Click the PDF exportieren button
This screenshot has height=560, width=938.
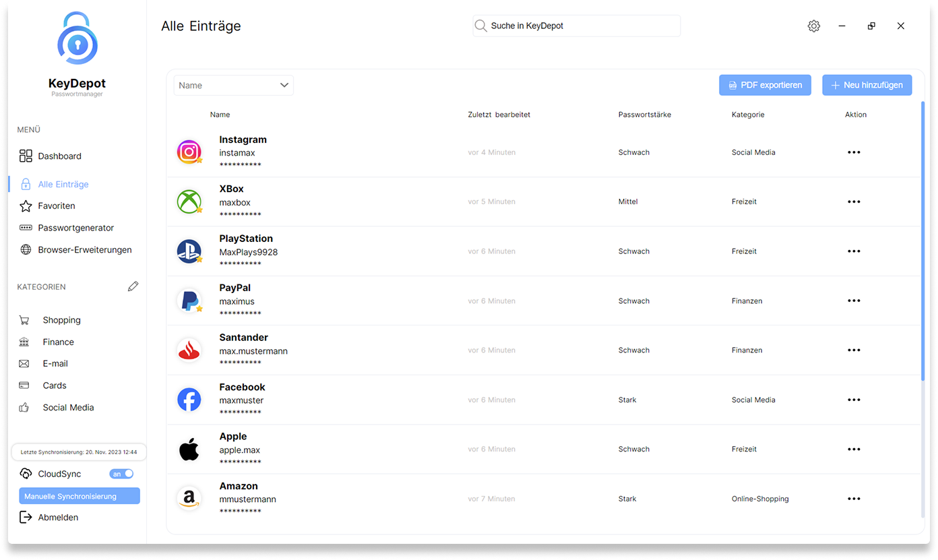765,85
